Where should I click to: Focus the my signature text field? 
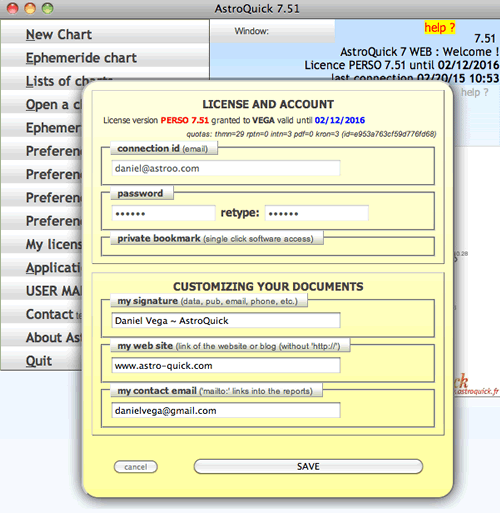tap(226, 321)
